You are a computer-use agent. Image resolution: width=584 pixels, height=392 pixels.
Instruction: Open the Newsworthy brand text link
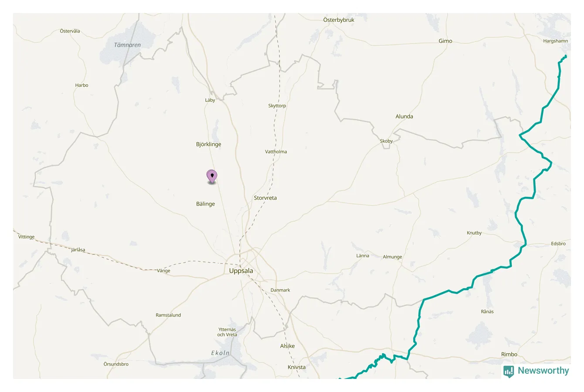pyautogui.click(x=543, y=371)
